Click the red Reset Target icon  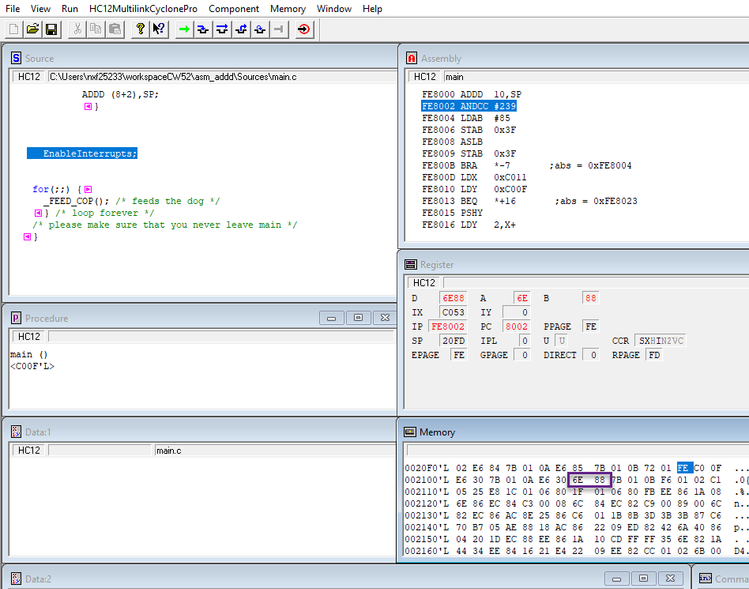coord(303,29)
